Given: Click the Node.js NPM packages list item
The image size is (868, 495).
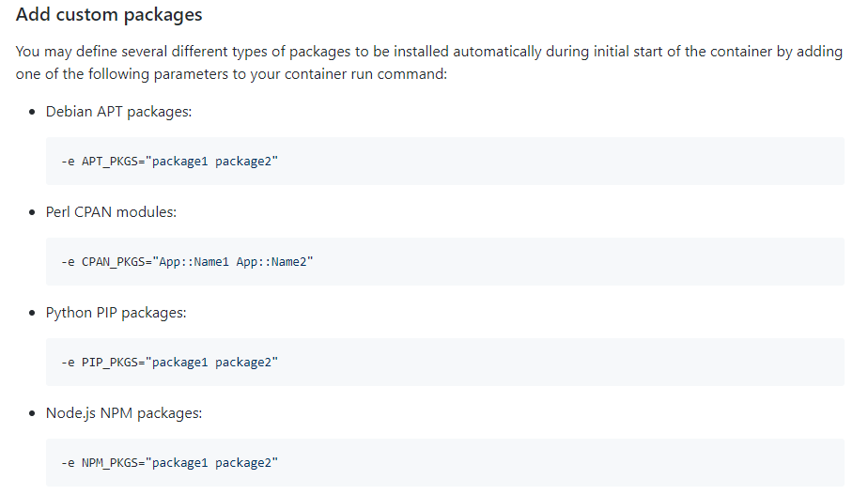Looking at the screenshot, I should point(123,413).
